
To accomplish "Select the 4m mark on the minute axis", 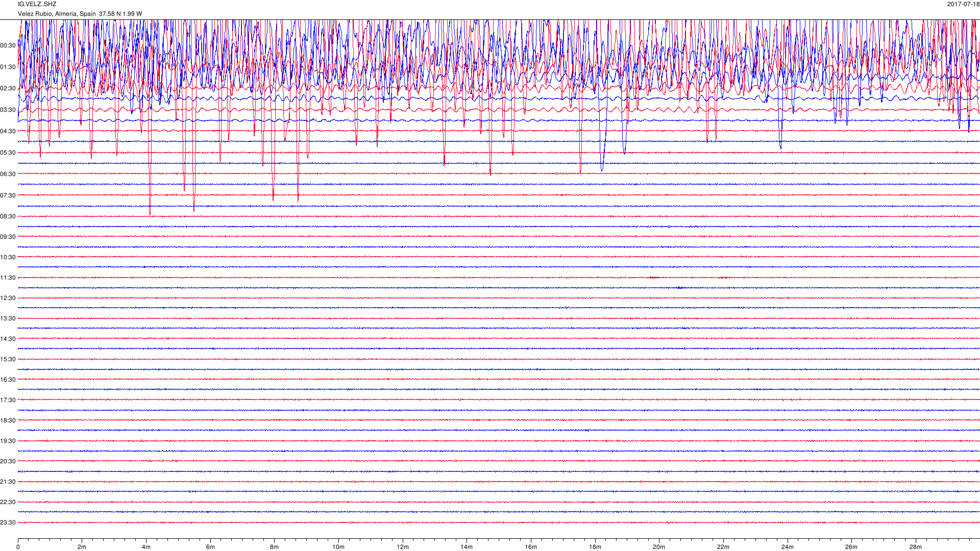I will pos(146,547).
